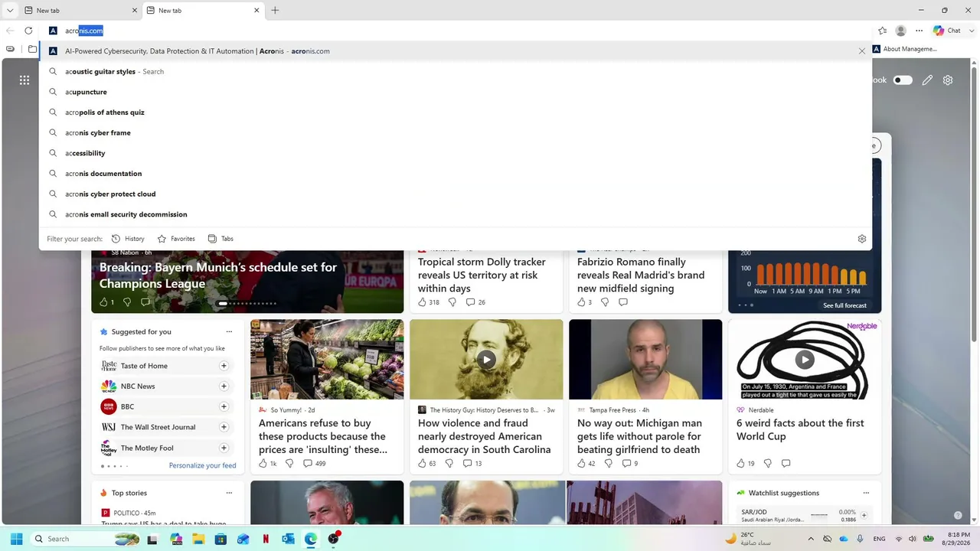Choose the 'acoustic guitar styles' search suggestion
Image resolution: width=980 pixels, height=551 pixels.
[455, 72]
